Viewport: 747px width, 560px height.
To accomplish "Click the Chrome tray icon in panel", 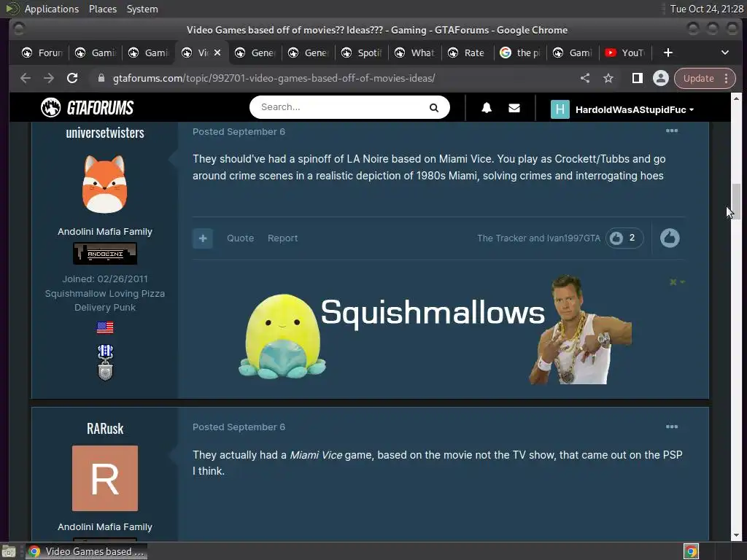I will 691,551.
